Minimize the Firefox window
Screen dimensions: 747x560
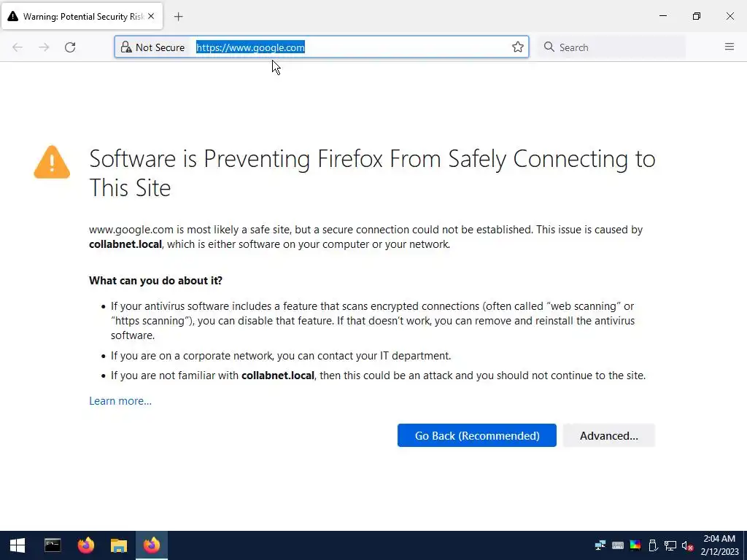click(663, 16)
